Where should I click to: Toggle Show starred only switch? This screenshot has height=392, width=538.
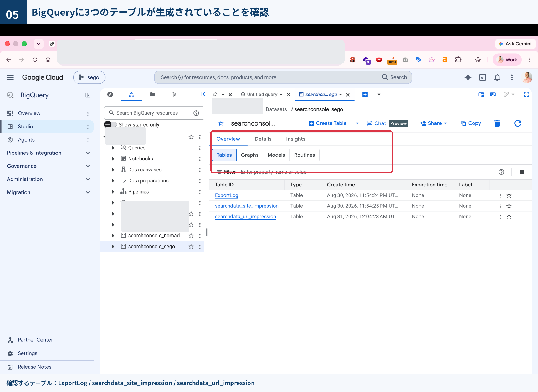coord(111,124)
